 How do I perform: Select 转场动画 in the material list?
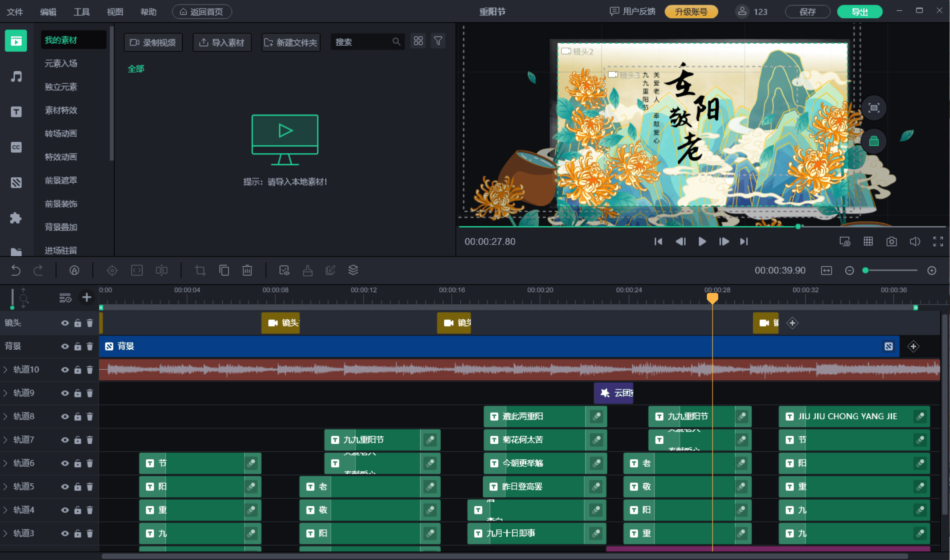(61, 134)
